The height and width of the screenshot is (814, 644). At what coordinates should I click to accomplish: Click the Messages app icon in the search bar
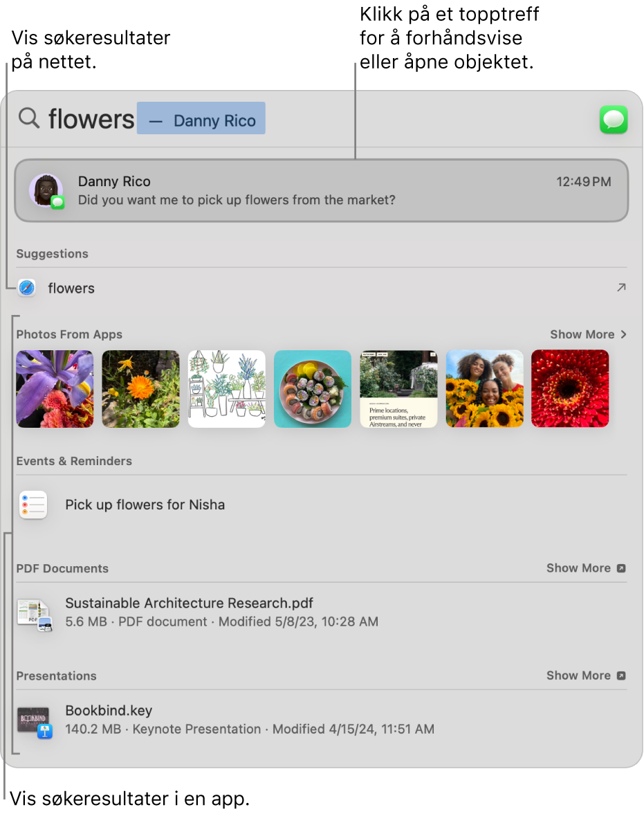(614, 119)
